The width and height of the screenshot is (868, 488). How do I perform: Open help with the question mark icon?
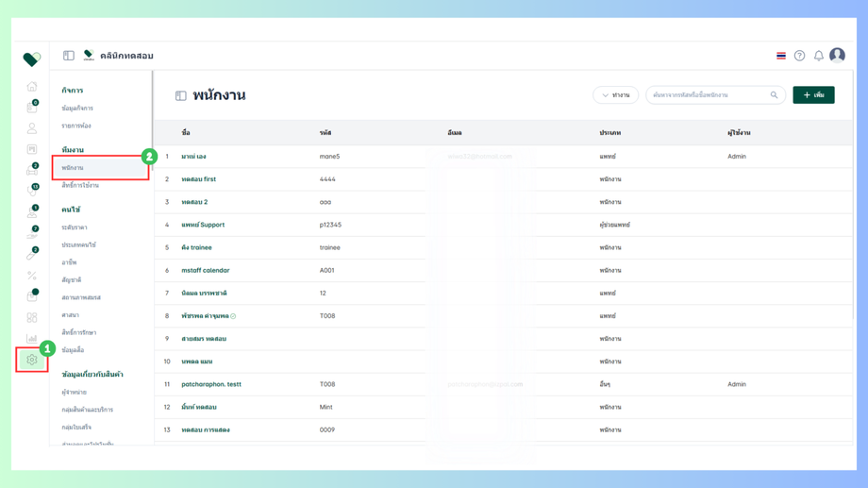(799, 56)
